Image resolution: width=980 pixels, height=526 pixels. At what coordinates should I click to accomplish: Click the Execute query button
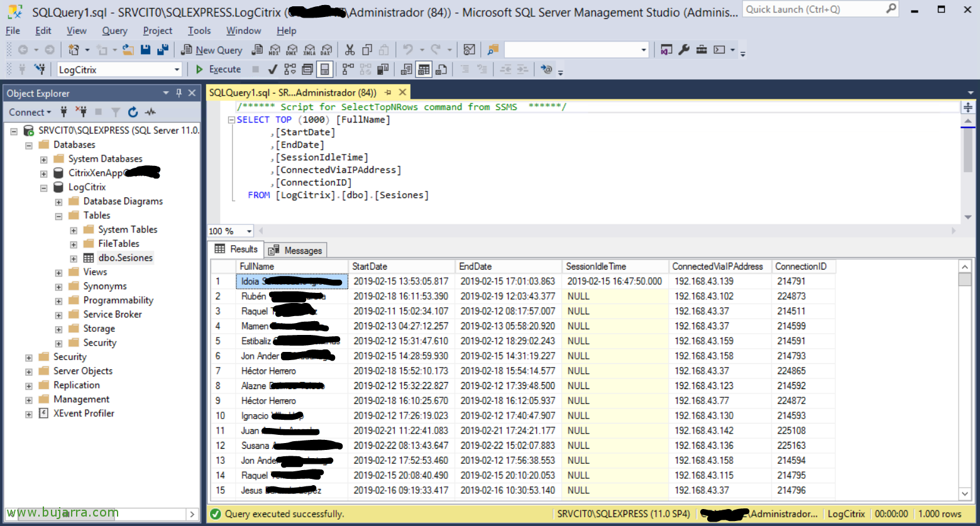click(218, 69)
